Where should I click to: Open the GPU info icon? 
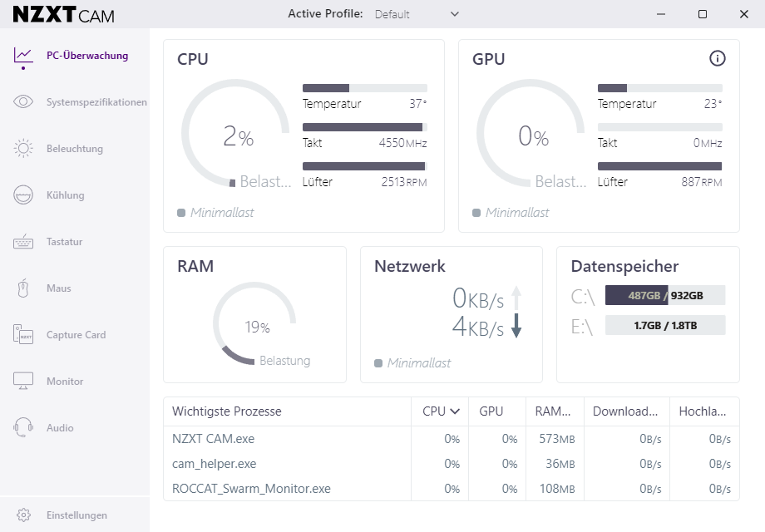(x=717, y=58)
